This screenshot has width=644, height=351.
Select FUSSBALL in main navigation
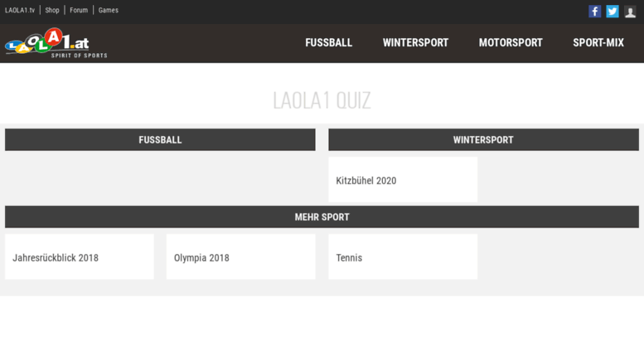click(x=328, y=43)
